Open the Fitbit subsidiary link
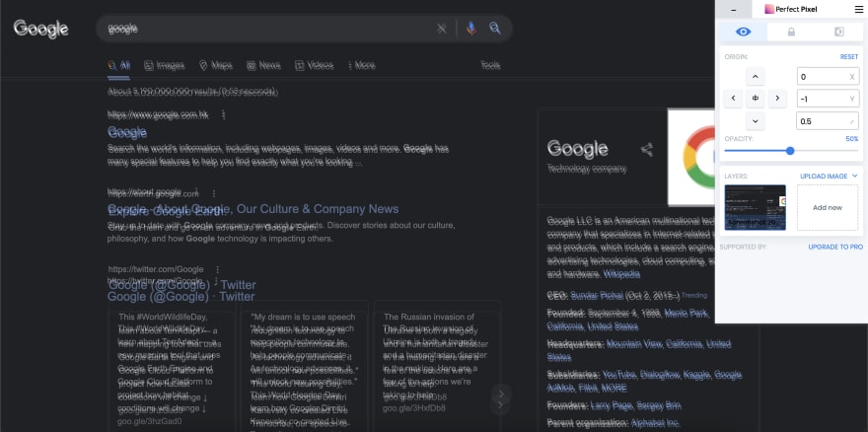868x432 pixels. coord(587,388)
